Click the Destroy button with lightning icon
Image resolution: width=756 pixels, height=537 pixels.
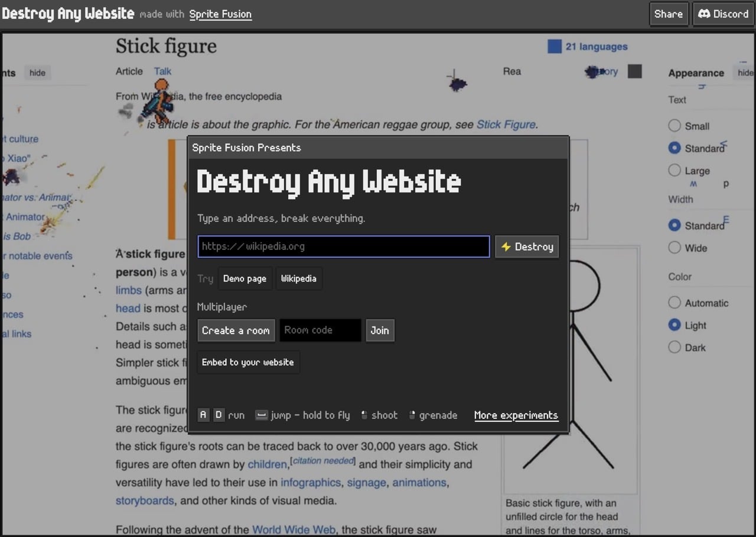526,247
